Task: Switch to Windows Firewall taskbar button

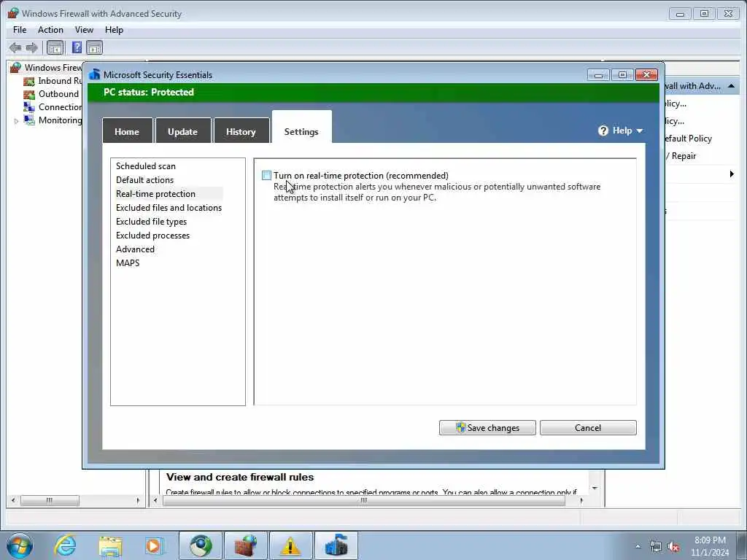Action: (x=245, y=545)
